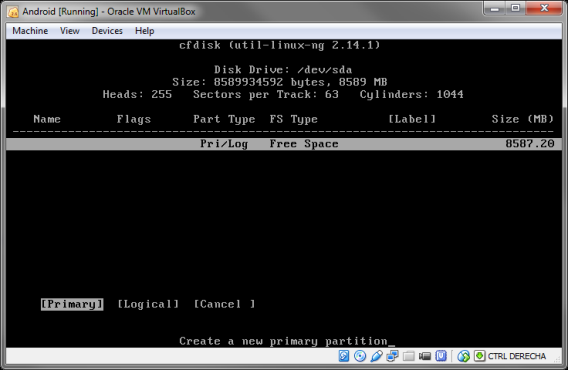Click the 'Sectors per Track: 63' text

click(266, 94)
